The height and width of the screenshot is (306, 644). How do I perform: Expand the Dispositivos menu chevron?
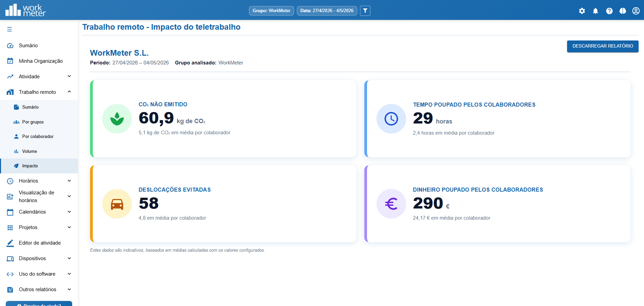click(69, 258)
